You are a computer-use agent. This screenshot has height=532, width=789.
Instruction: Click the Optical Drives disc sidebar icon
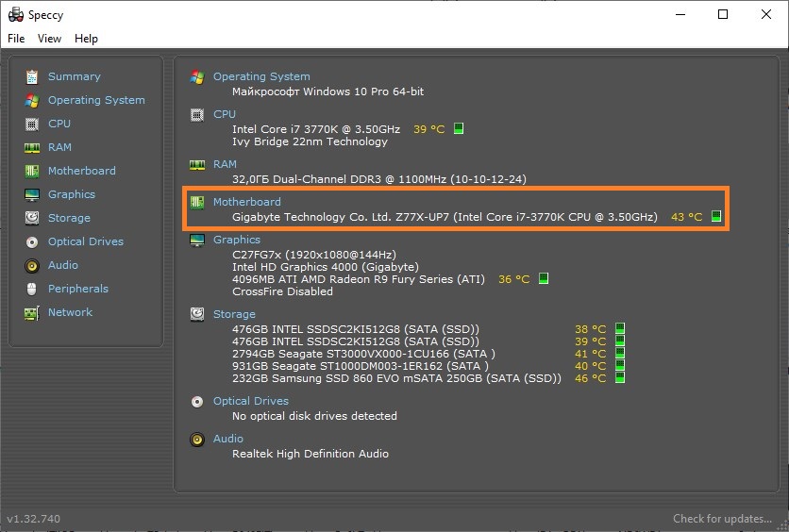[32, 241]
